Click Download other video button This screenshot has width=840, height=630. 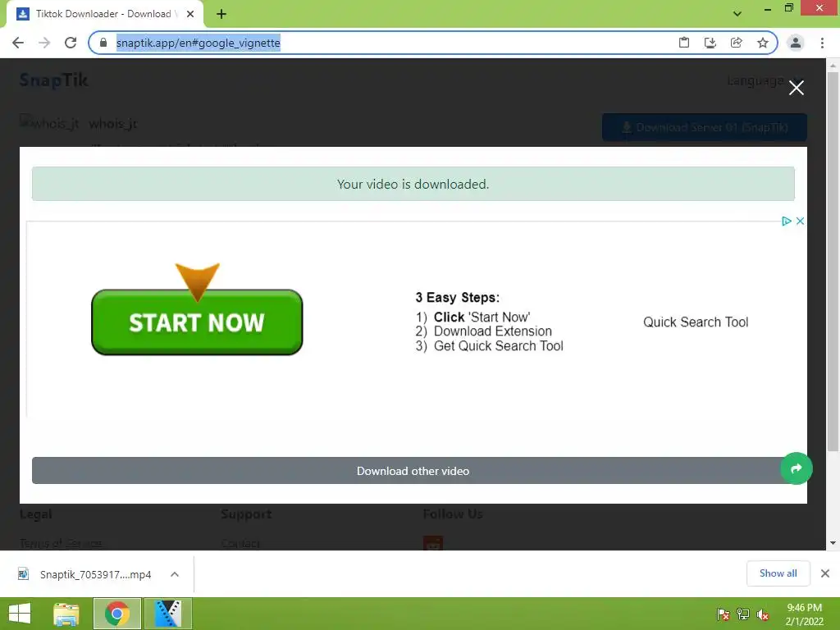413,471
